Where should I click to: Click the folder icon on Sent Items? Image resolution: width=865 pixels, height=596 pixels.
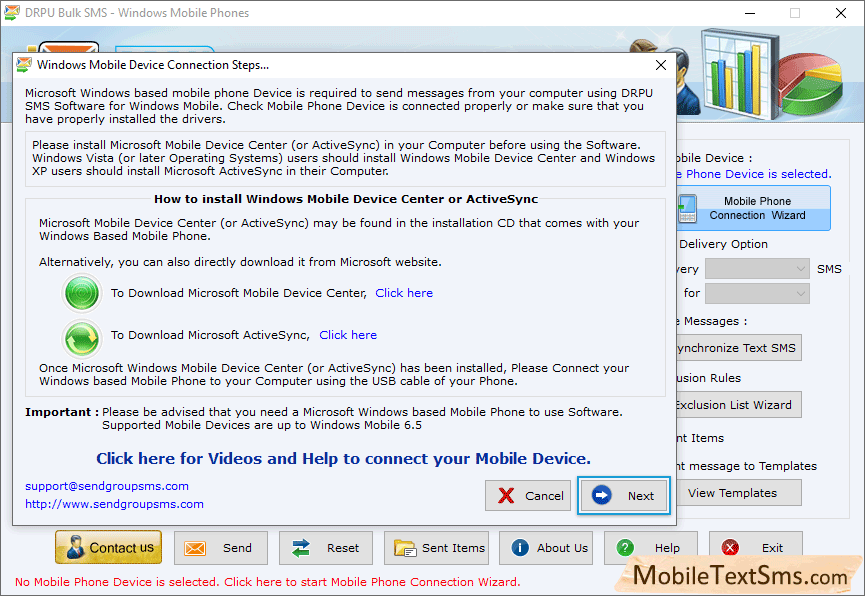point(405,548)
